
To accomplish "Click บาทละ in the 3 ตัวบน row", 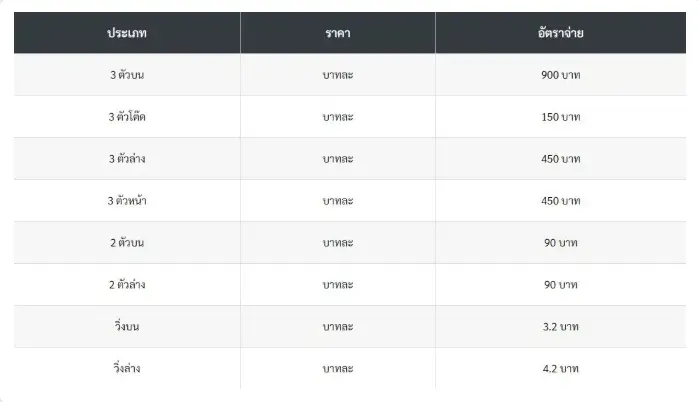I will pos(338,75).
